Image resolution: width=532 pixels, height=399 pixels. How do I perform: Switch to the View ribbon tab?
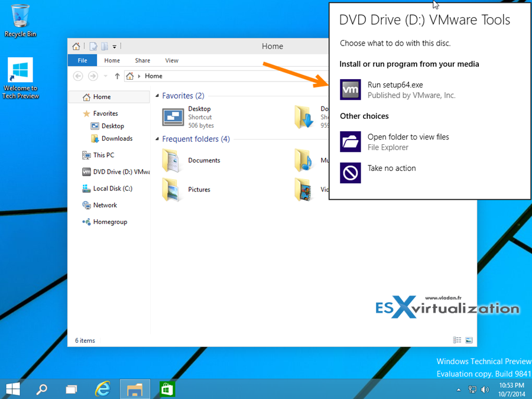coord(171,60)
